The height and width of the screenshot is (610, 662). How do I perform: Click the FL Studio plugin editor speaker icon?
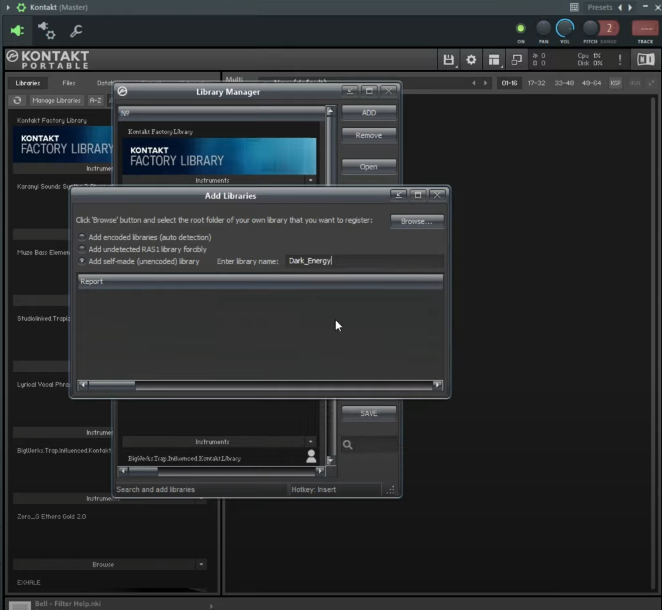(17, 30)
